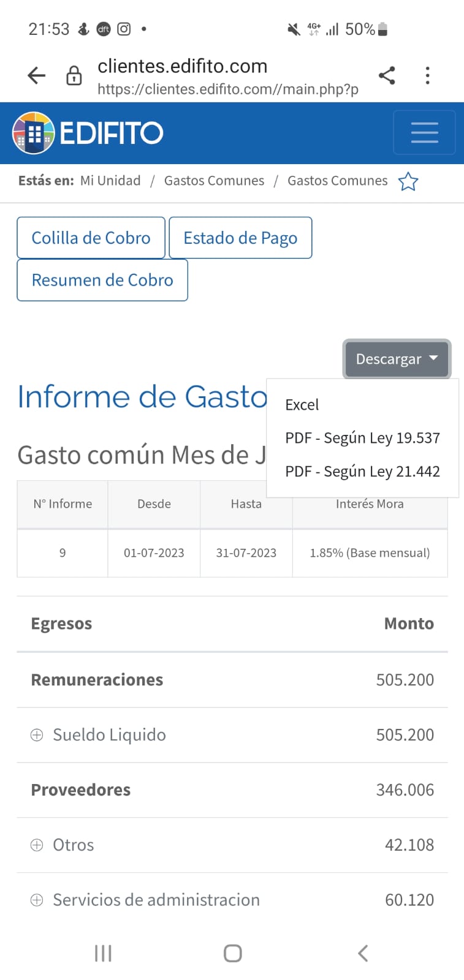Tap the site security lock icon
This screenshot has height=980, width=464.
(x=74, y=75)
